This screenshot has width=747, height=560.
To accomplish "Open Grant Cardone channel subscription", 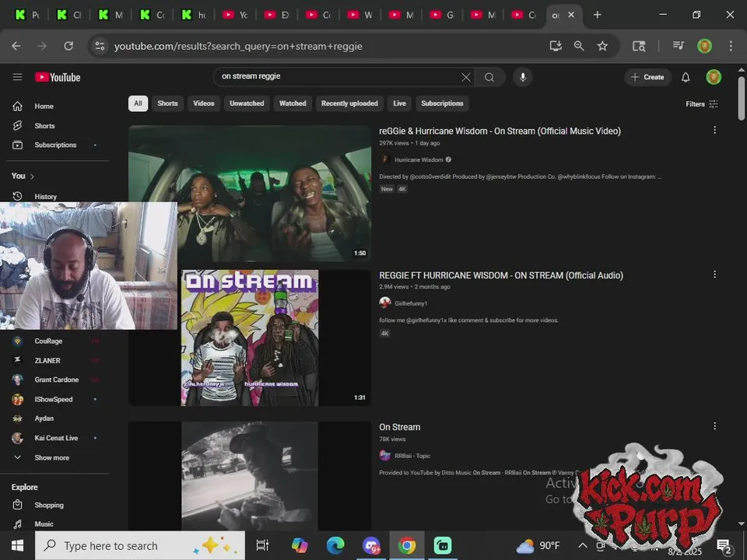I will tap(58, 380).
